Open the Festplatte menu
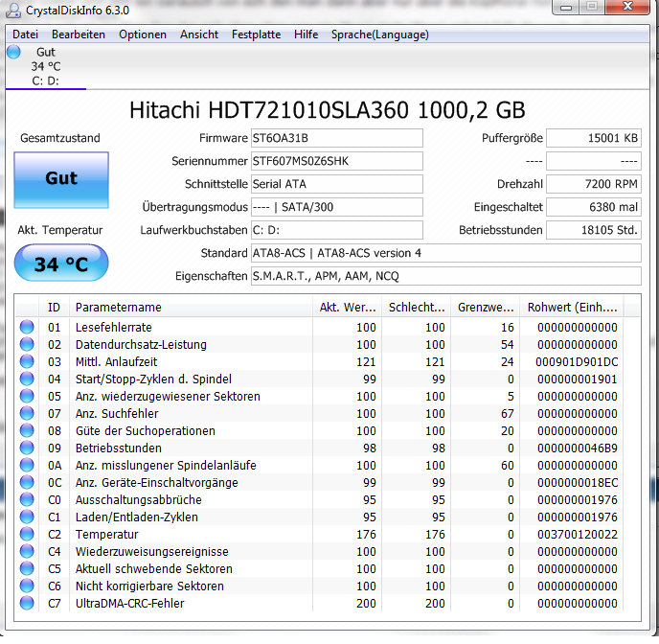Image resolution: width=659 pixels, height=644 pixels. pos(256,34)
